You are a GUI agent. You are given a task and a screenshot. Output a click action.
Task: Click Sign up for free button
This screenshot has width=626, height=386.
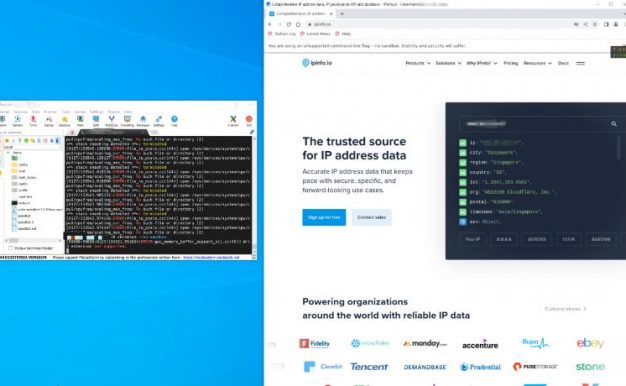coord(324,217)
